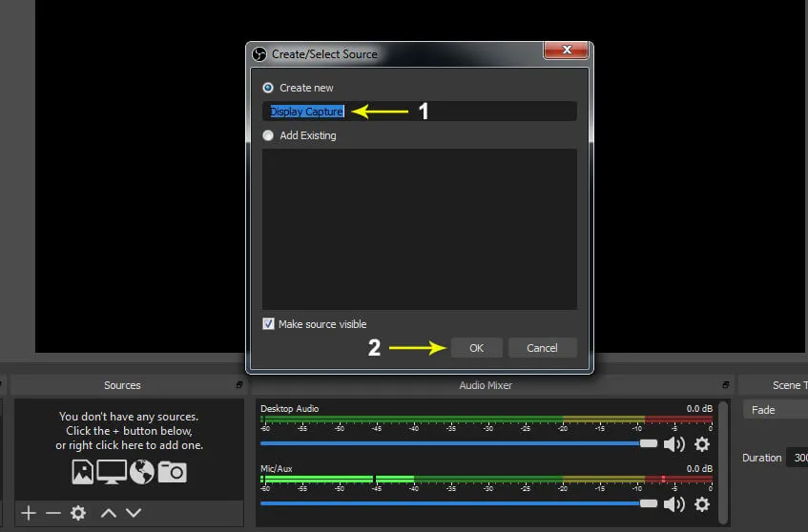Open Desktop Audio settings gear
Image resolution: width=808 pixels, height=532 pixels.
(x=702, y=444)
